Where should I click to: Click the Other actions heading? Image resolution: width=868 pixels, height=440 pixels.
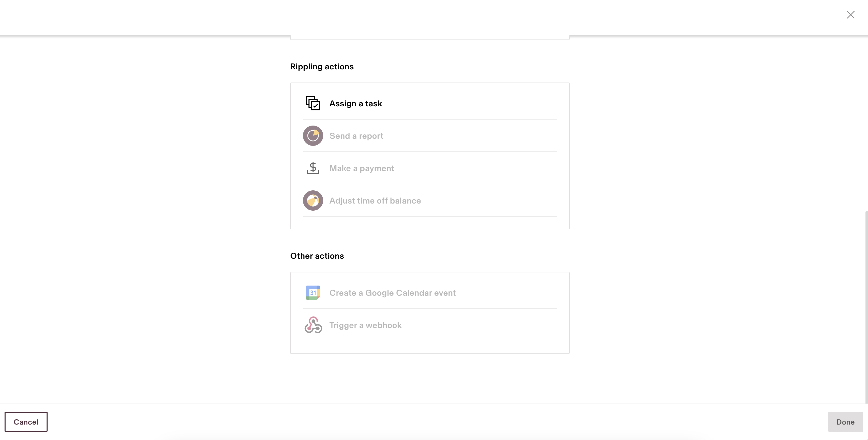pyautogui.click(x=317, y=256)
